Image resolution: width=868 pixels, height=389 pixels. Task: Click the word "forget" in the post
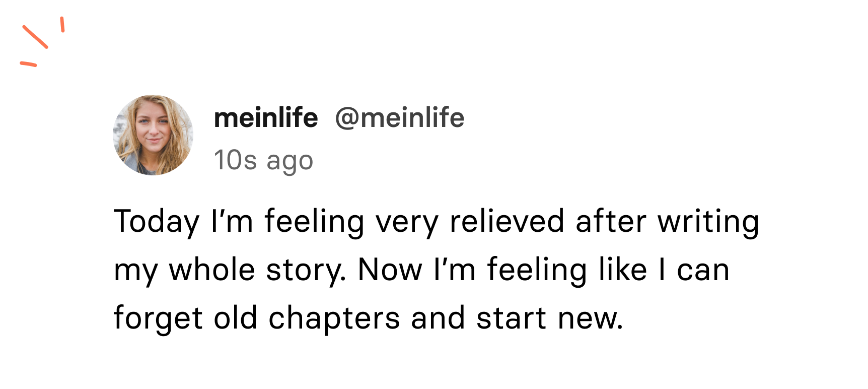point(158,318)
